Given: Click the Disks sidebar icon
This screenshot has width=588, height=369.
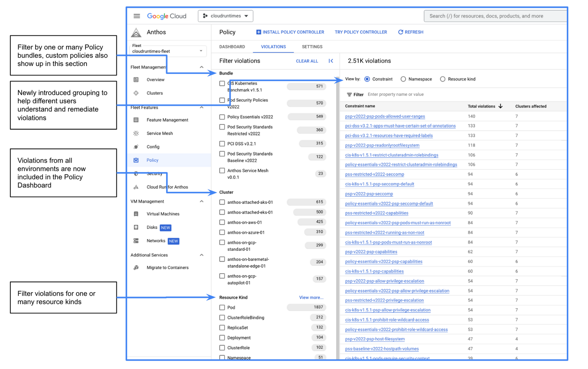Looking at the screenshot, I should [136, 227].
